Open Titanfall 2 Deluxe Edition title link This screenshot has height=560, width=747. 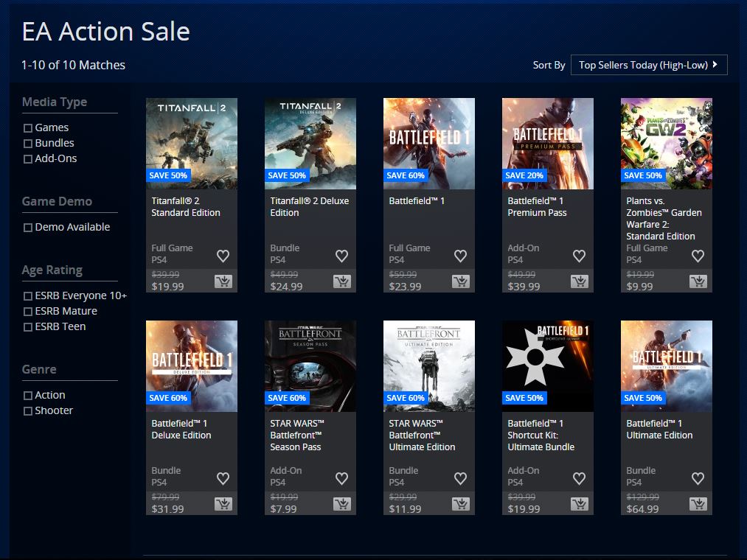click(309, 207)
